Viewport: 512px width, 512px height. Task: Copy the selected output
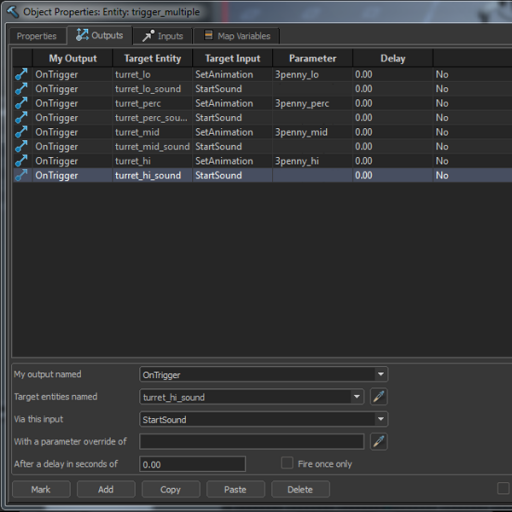(x=171, y=489)
